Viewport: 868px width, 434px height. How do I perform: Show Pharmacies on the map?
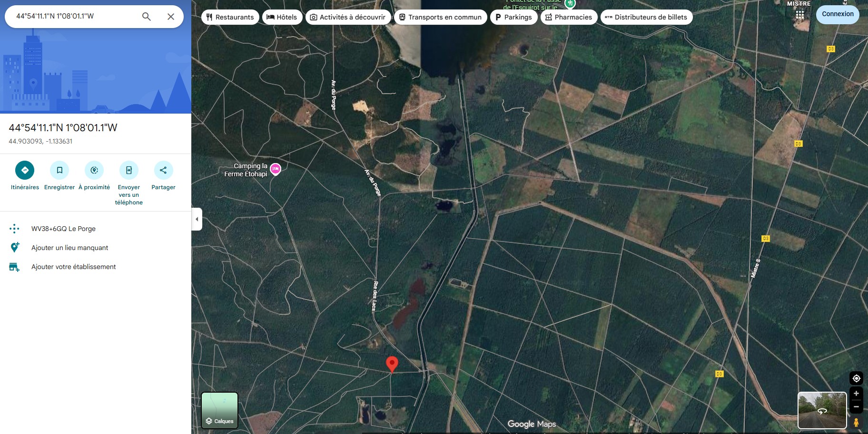pos(569,17)
